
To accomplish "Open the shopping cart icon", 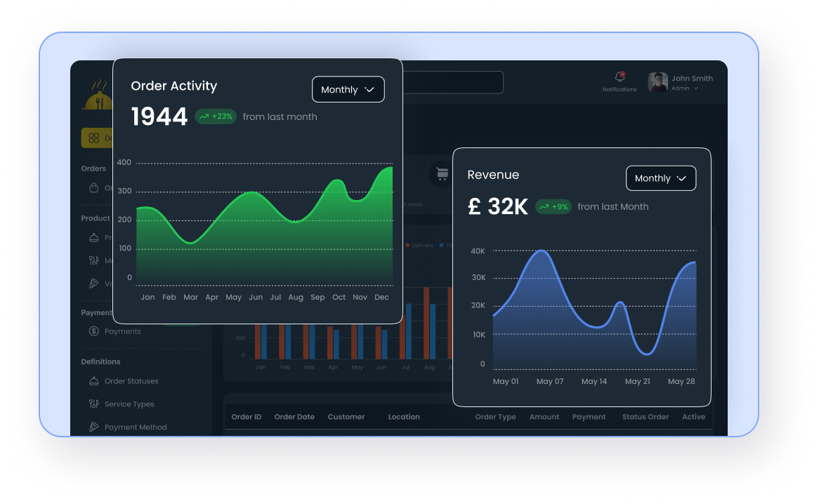I will click(x=441, y=173).
